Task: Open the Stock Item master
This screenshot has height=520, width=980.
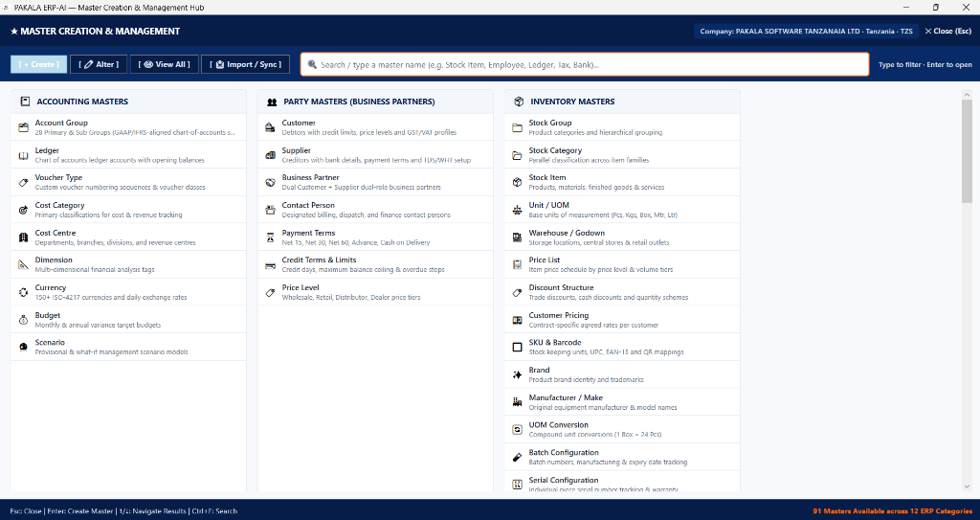Action: coord(622,182)
